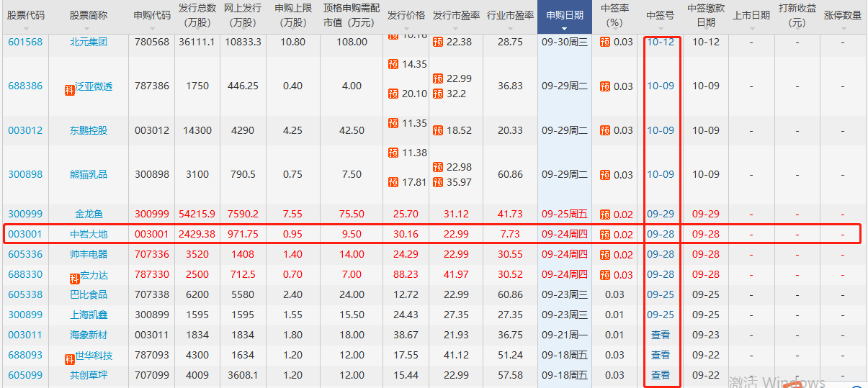Sort by 上市日期 column header
This screenshot has height=388, width=868.
click(x=751, y=16)
